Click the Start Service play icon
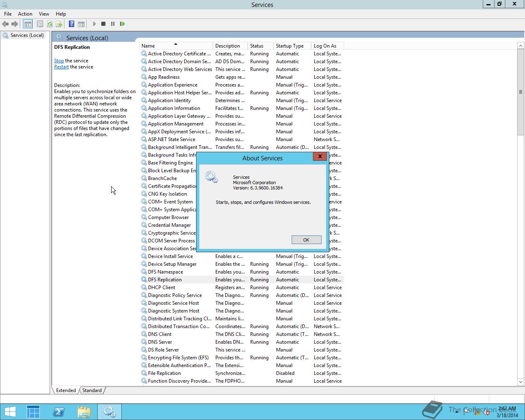The image size is (525, 420). [x=94, y=24]
